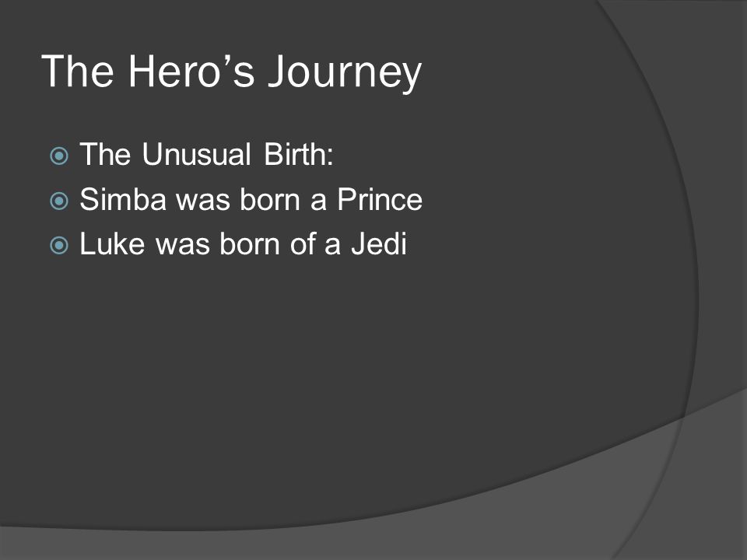The width and height of the screenshot is (747, 560).
Task: Select the line Simba was born a Prince
Action: coord(251,199)
